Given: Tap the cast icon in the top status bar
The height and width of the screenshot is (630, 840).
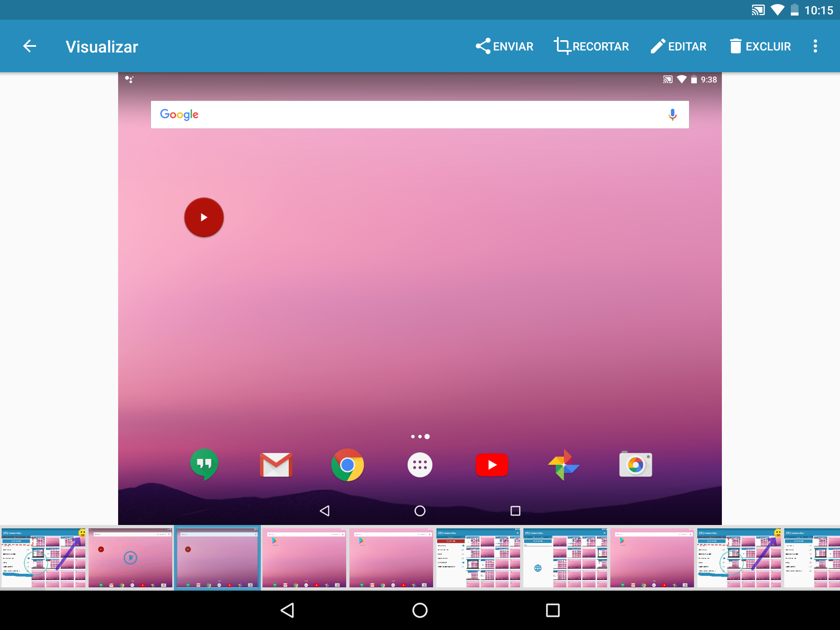Looking at the screenshot, I should pos(758,10).
